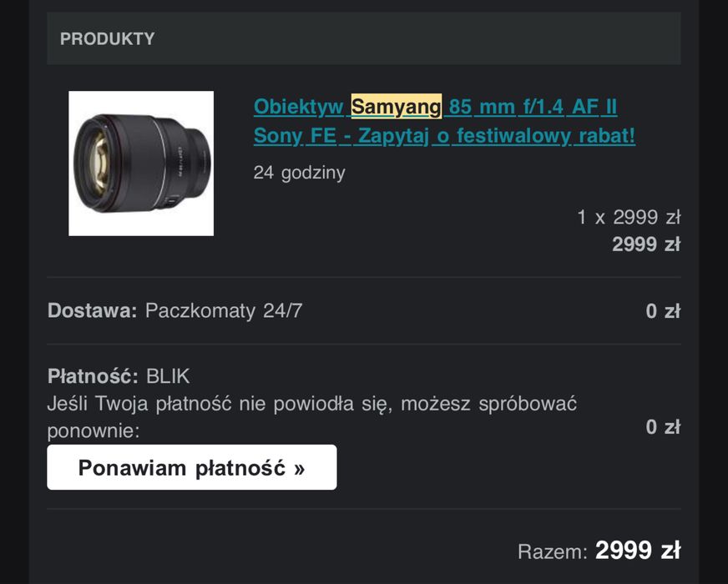
Task: Click the Dostawa label
Action: pos(92,311)
